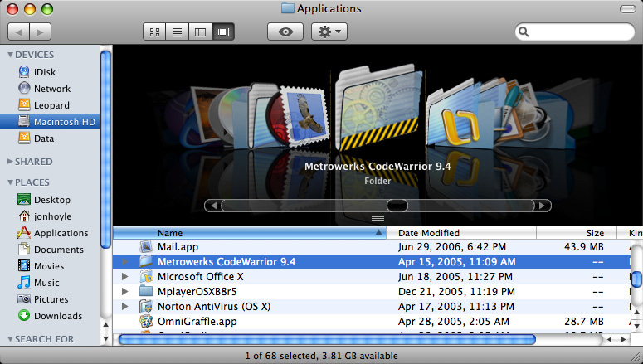The image size is (643, 364).
Task: Click horizontal scrollbar left arrow
Action: [x=609, y=339]
